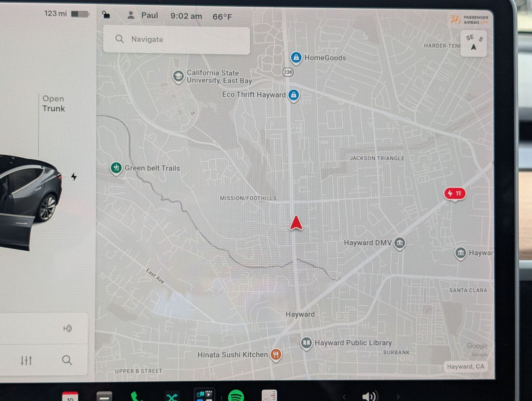Lower volume with the left chevron

pos(344,397)
